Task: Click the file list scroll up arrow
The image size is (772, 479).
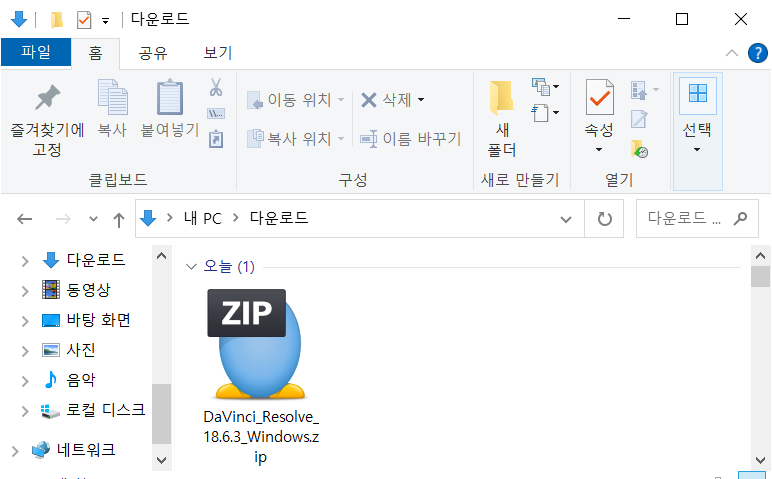Action: coord(760,256)
